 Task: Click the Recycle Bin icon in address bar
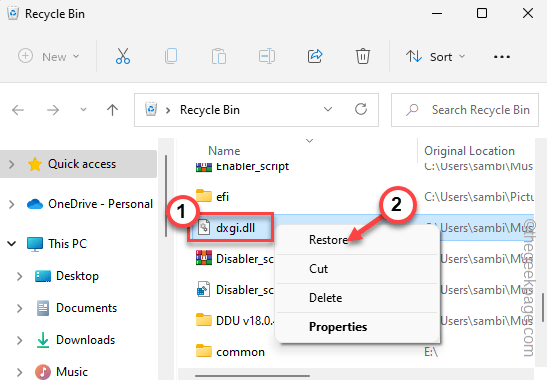[x=151, y=110]
